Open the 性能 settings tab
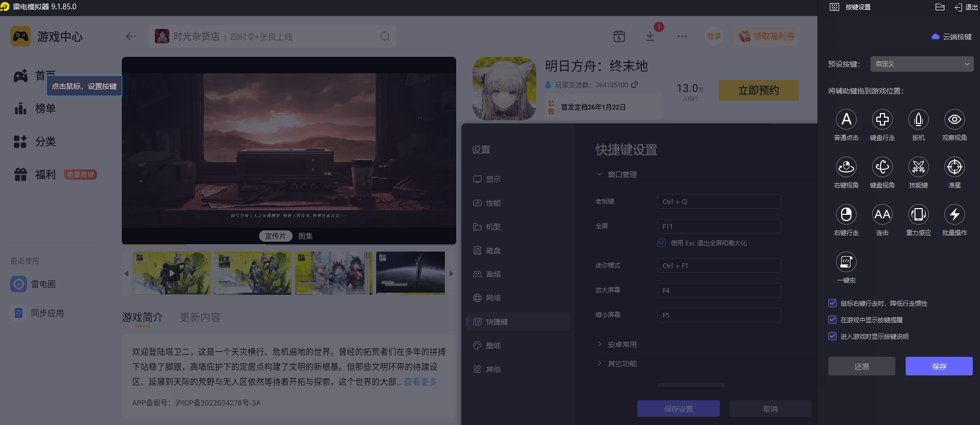 tap(493, 203)
